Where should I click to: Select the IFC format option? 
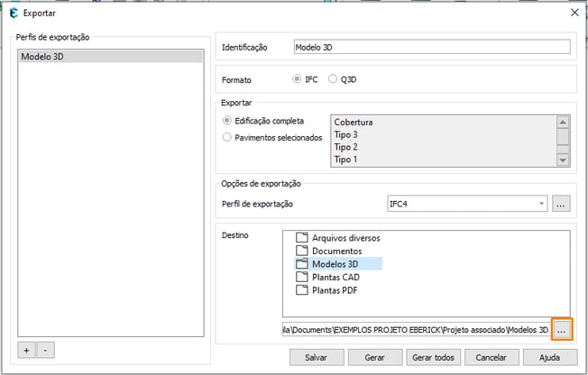298,79
